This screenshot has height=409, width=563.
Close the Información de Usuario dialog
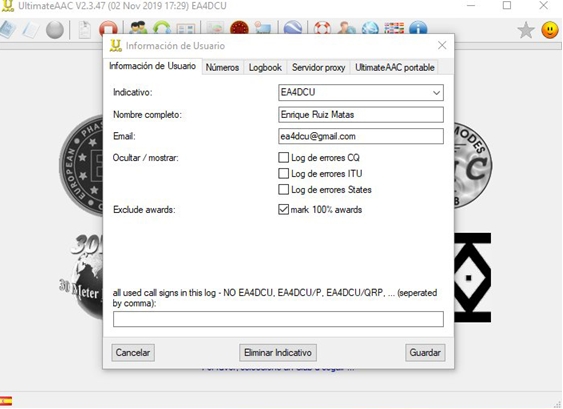442,45
